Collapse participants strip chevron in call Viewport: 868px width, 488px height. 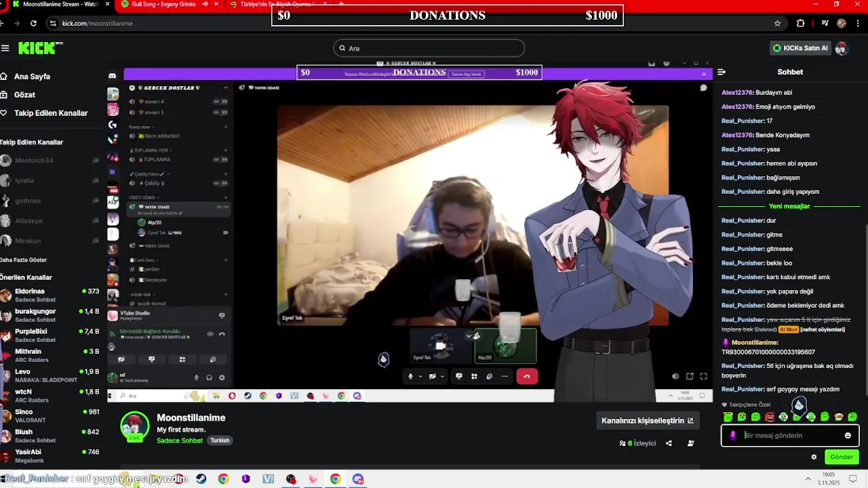pyautogui.click(x=468, y=335)
